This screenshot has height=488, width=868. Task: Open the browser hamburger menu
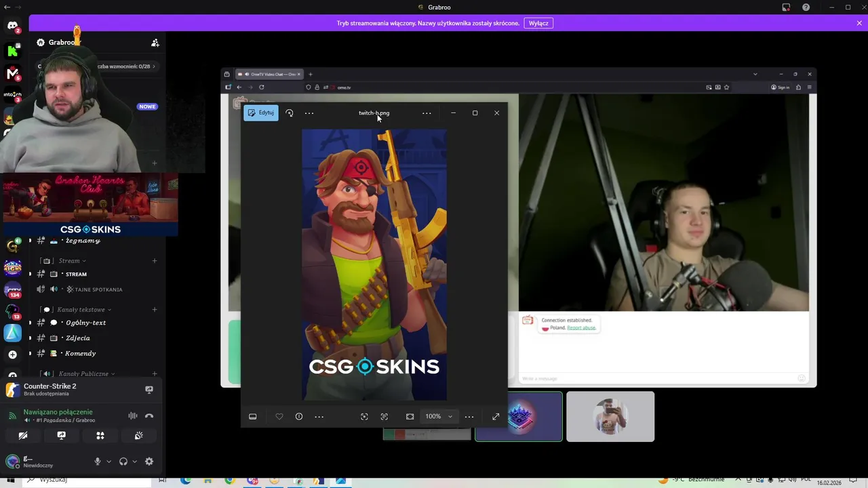pos(809,87)
